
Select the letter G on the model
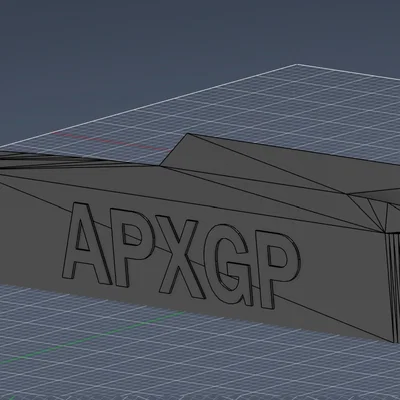coord(227,264)
